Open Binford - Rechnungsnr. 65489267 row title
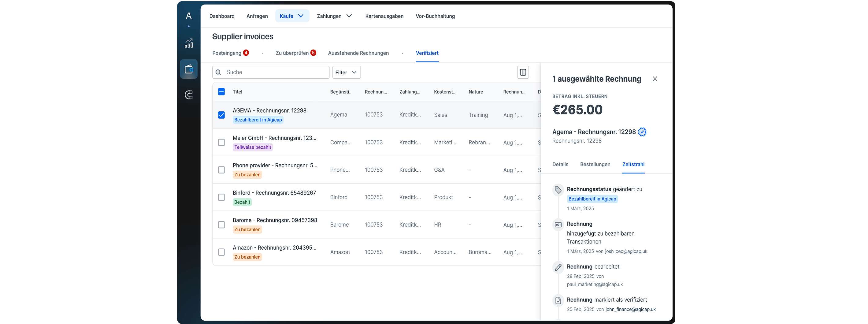Image resolution: width=868 pixels, height=324 pixels. [274, 193]
